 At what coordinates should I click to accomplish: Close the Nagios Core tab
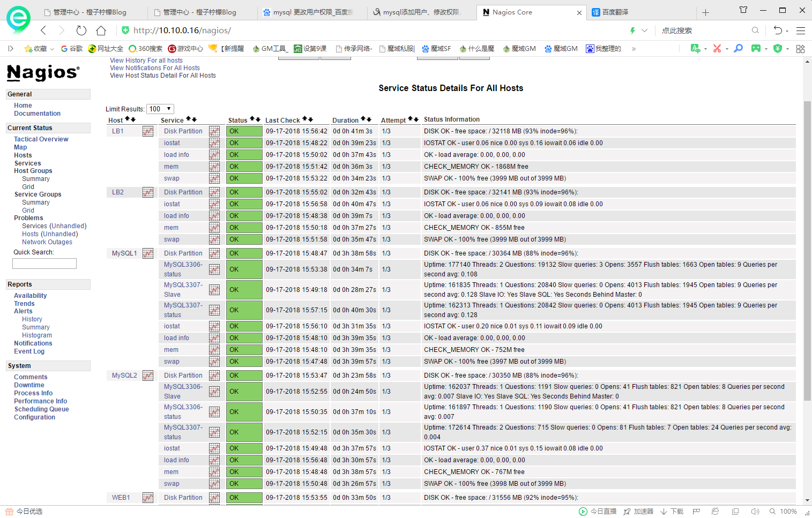579,13
